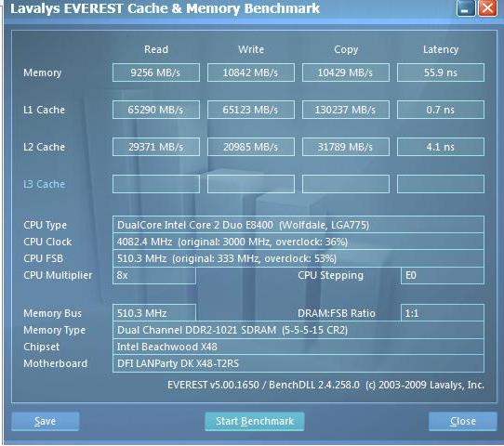Click the Close button at bottom

click(462, 421)
